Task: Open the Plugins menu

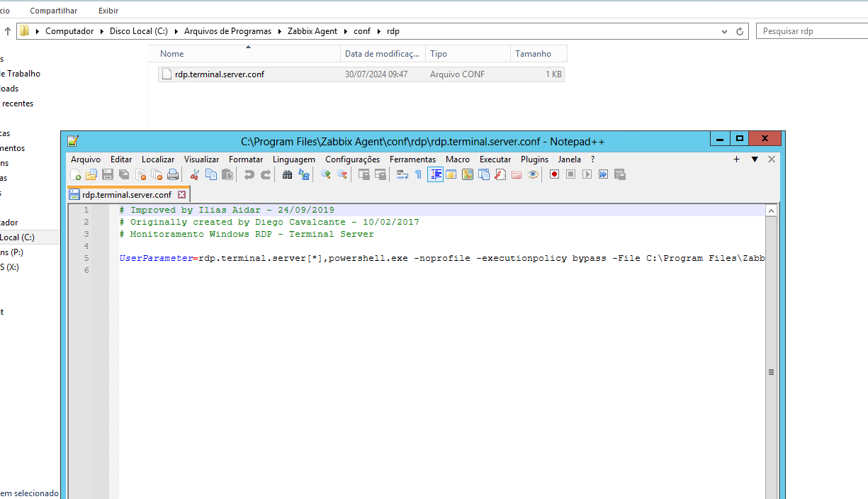Action: coord(534,159)
